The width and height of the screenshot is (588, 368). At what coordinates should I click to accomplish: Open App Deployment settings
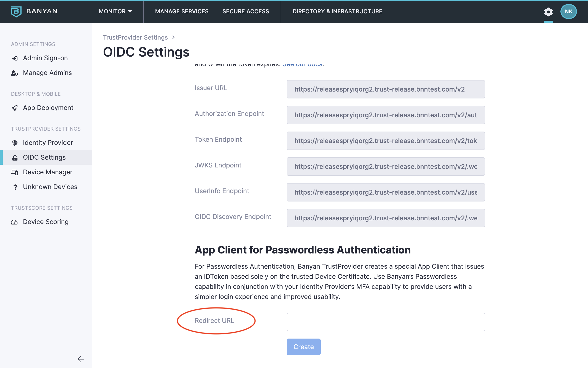tap(48, 108)
